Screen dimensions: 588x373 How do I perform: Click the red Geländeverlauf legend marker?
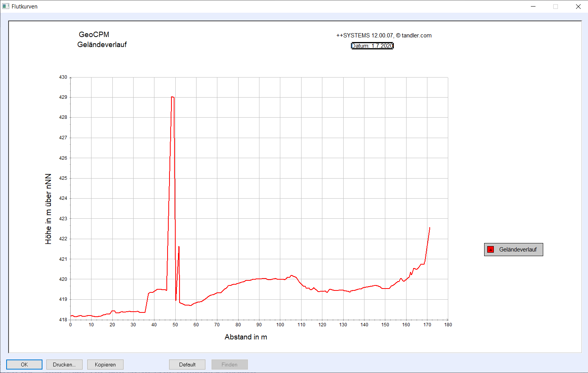click(490, 250)
